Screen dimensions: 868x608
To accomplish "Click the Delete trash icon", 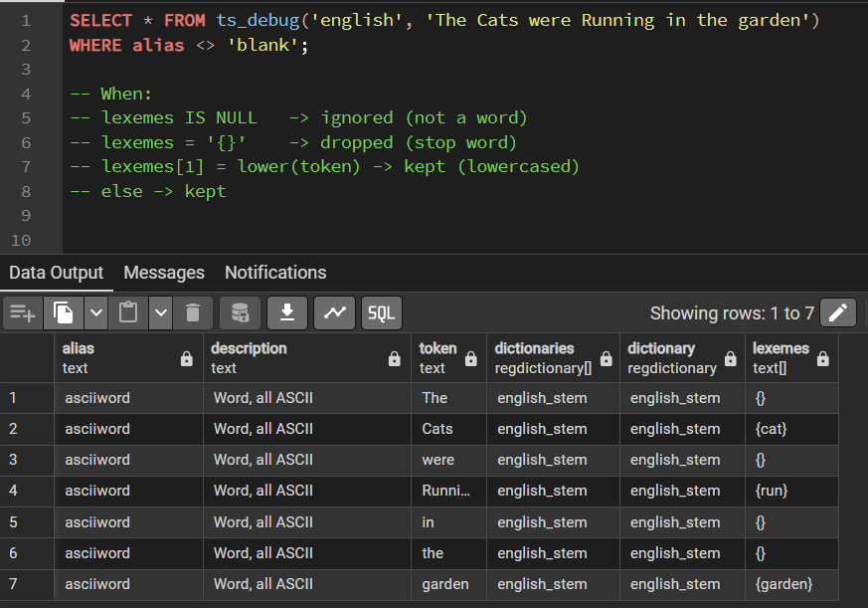I will pos(193,313).
